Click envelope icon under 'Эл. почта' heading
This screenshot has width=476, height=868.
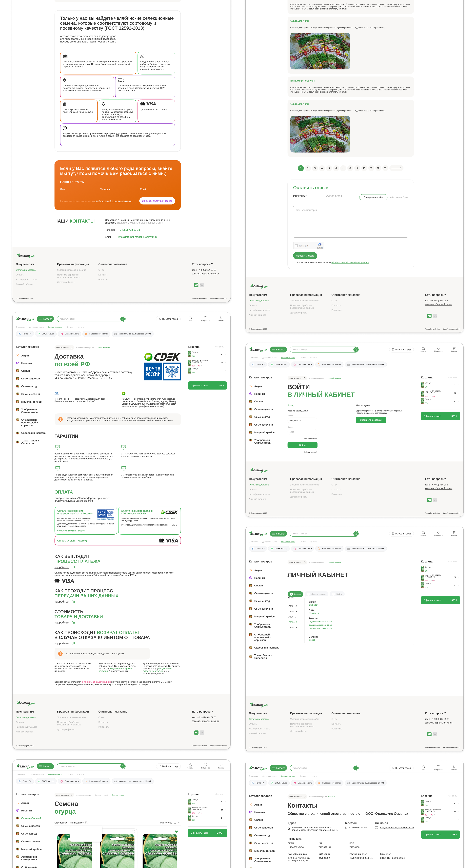[376, 827]
